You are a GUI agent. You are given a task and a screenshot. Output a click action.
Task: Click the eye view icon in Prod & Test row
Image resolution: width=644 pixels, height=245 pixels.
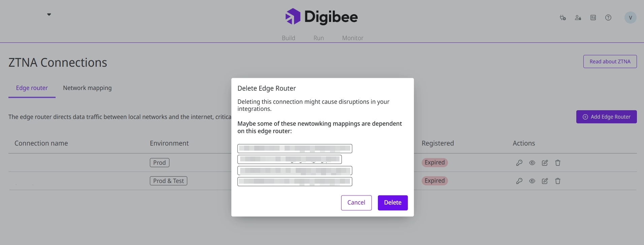click(x=532, y=181)
